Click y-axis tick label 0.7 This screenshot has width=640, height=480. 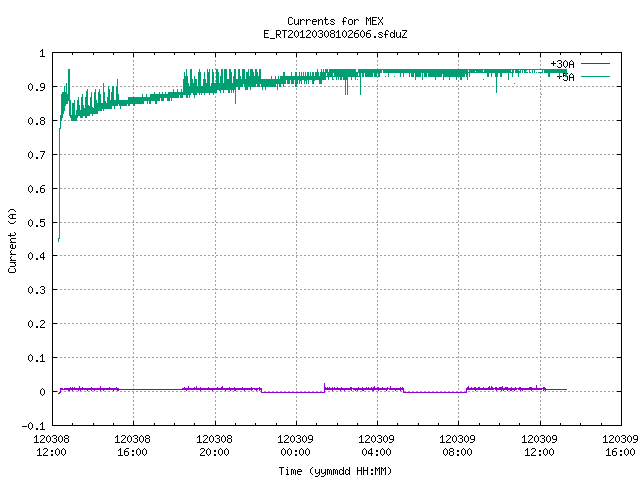click(36, 155)
